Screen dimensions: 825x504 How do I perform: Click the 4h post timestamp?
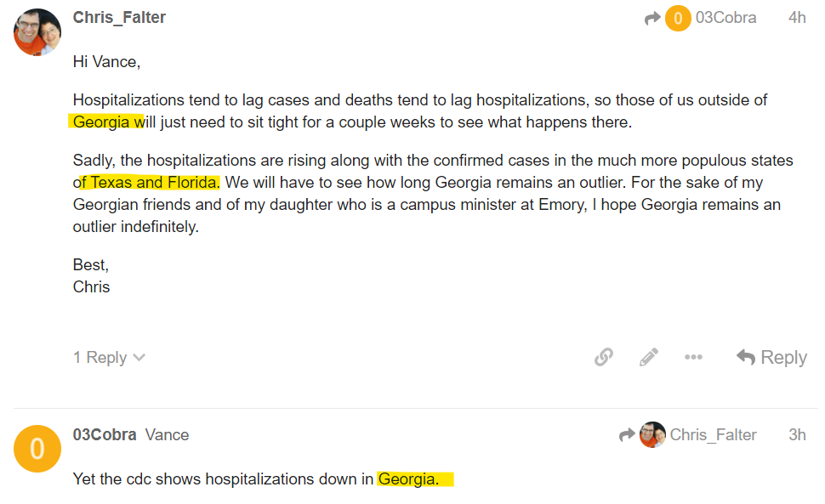tap(797, 18)
